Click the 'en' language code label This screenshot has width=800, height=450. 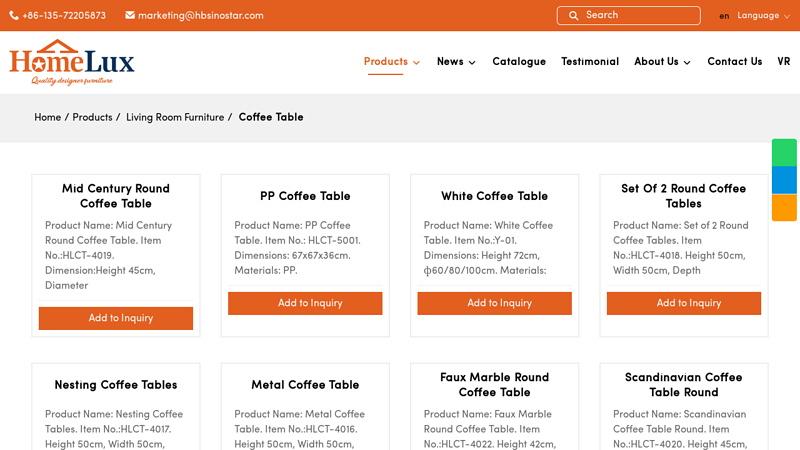724,16
